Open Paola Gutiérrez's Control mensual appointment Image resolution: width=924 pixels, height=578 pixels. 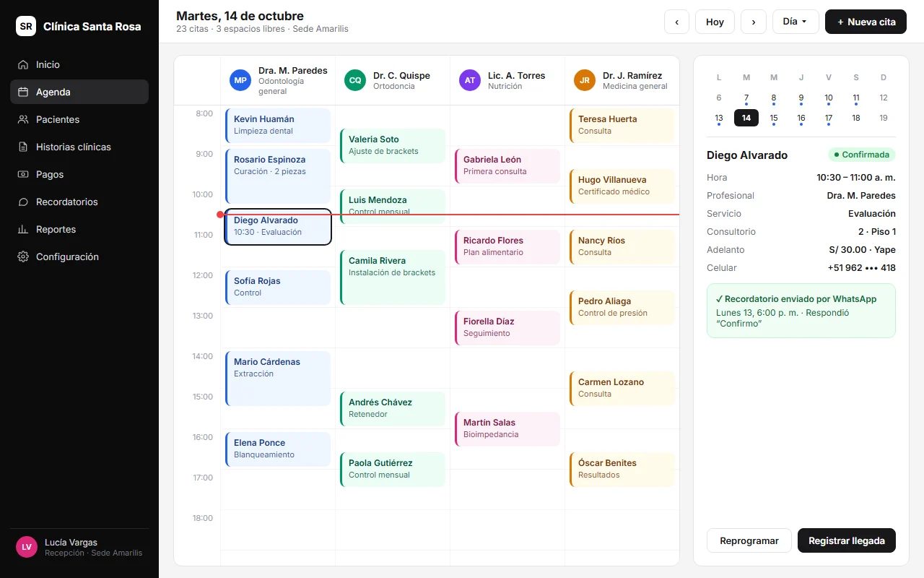tap(393, 469)
